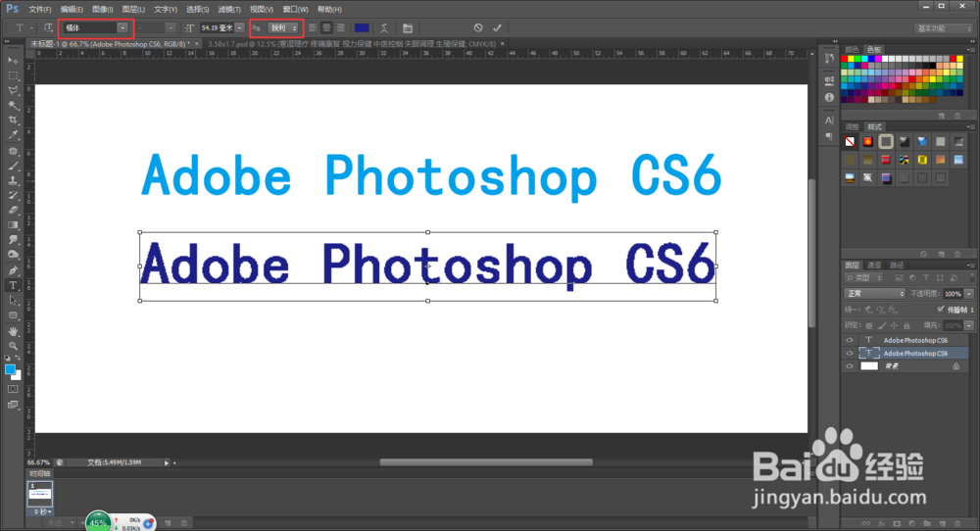Click the text color swatch in options bar
Screen dimensions: 980x531
[x=362, y=28]
